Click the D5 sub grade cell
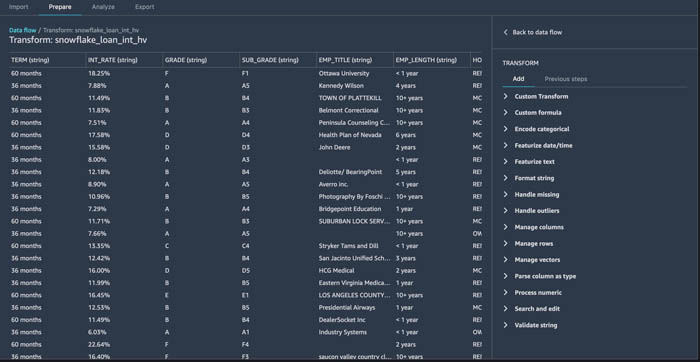This screenshot has height=362, width=700. pos(245,270)
